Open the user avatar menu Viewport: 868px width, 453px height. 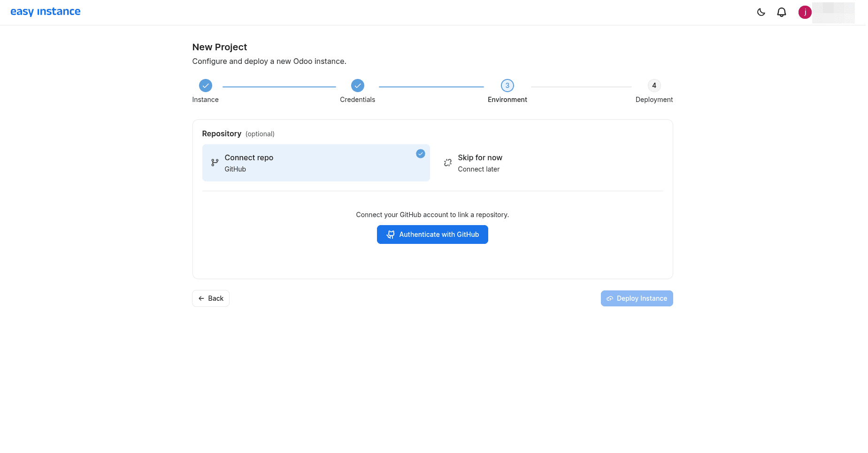coord(805,12)
